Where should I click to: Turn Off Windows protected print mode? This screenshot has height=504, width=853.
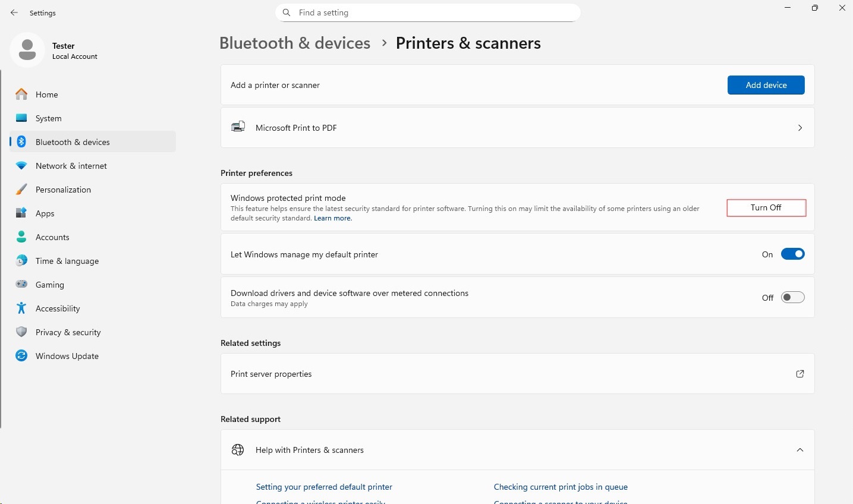click(766, 207)
